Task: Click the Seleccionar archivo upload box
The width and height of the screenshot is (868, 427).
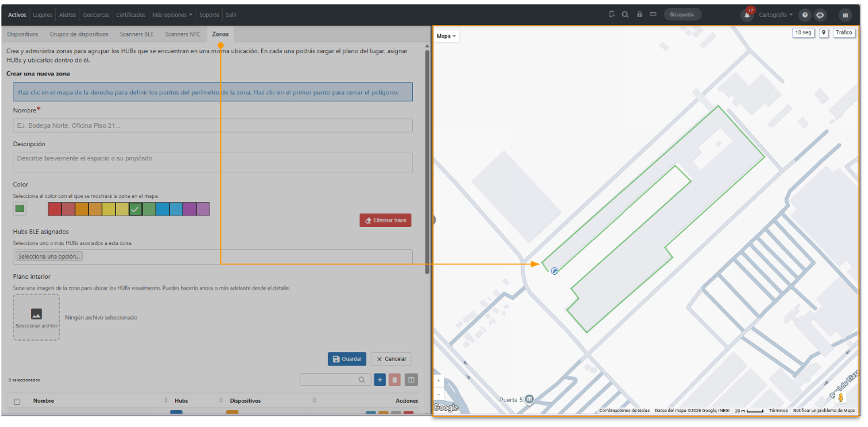Action: point(36,317)
